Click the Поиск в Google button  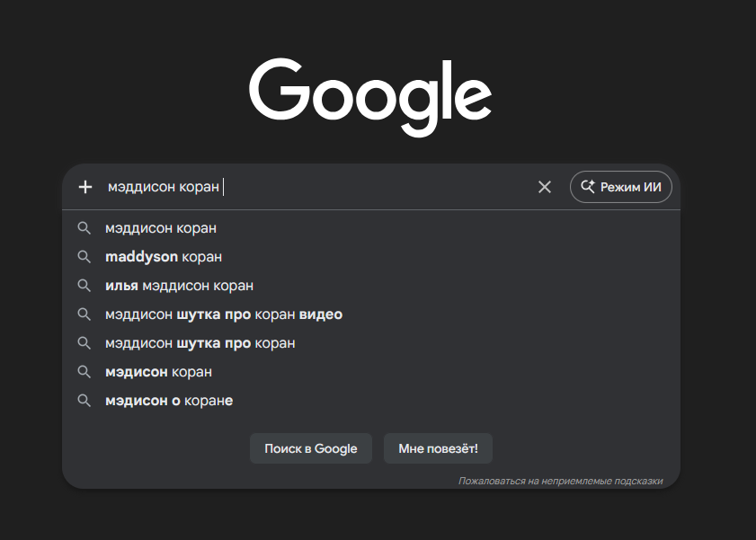click(x=310, y=448)
